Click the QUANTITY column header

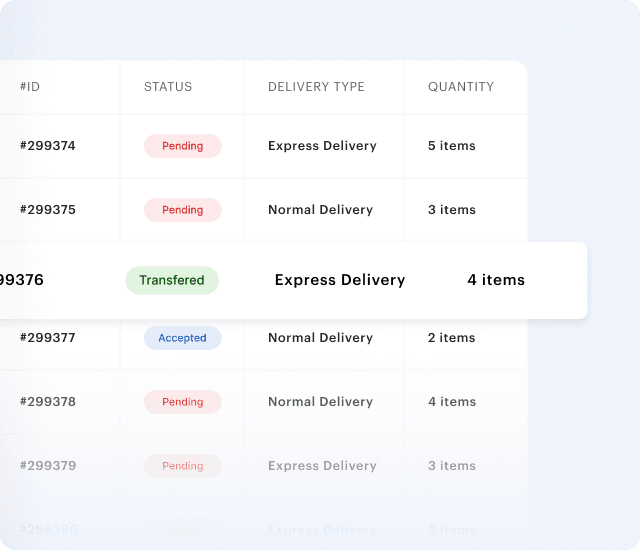461,87
